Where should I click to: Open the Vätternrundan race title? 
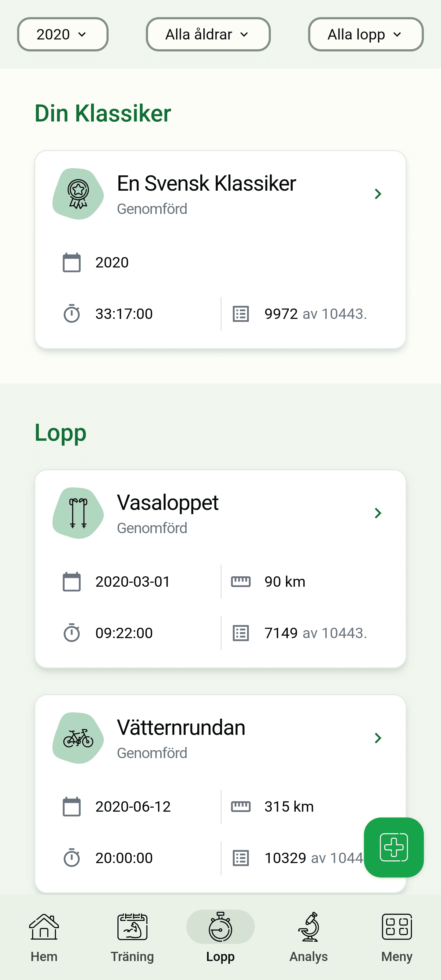181,728
